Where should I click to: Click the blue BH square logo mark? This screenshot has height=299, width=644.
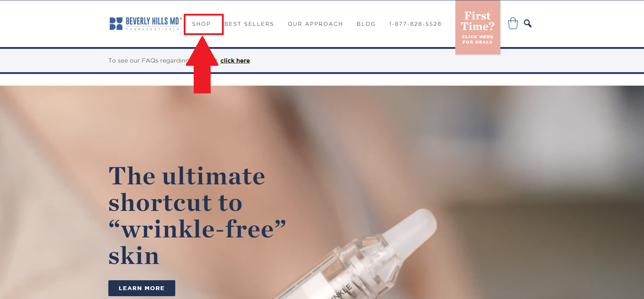[116, 24]
